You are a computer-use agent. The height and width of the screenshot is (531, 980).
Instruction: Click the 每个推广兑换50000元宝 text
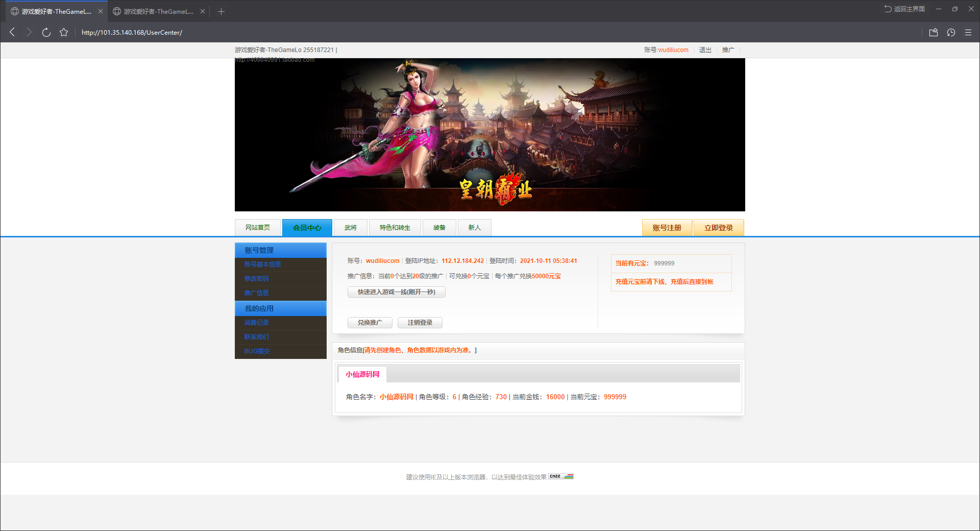click(528, 276)
